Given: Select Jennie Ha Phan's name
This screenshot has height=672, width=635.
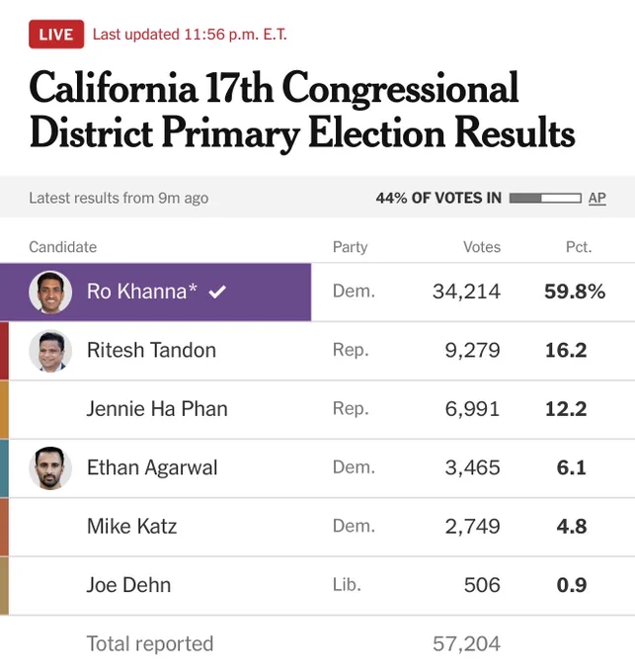Looking at the screenshot, I should tap(157, 409).
